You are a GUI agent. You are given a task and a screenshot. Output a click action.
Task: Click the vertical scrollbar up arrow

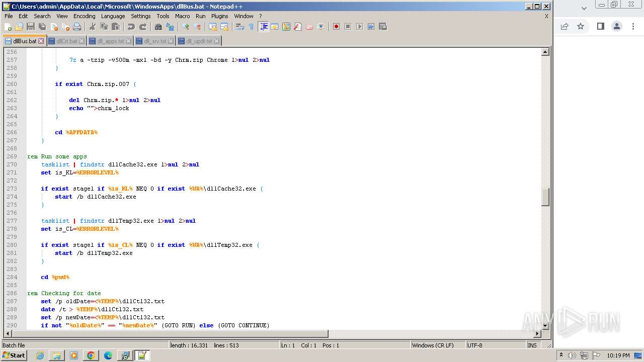click(545, 52)
